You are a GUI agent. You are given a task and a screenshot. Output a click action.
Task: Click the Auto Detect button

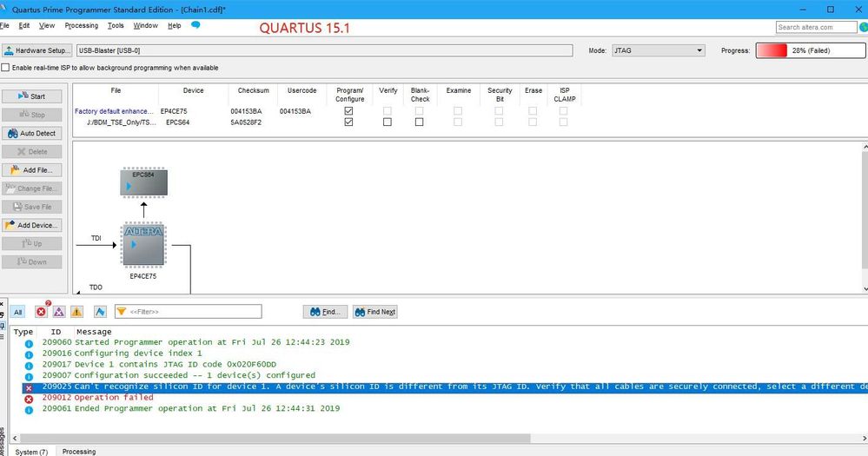[x=31, y=134]
